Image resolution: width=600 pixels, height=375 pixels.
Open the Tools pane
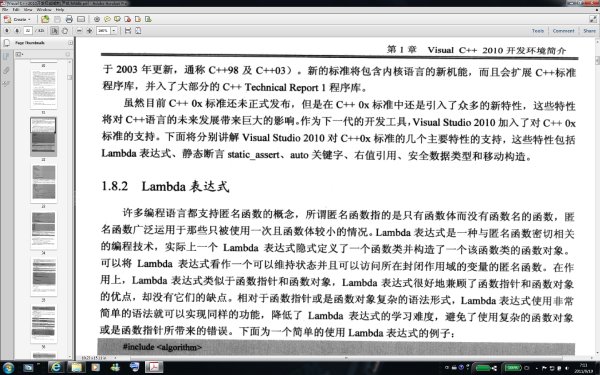tap(538, 31)
